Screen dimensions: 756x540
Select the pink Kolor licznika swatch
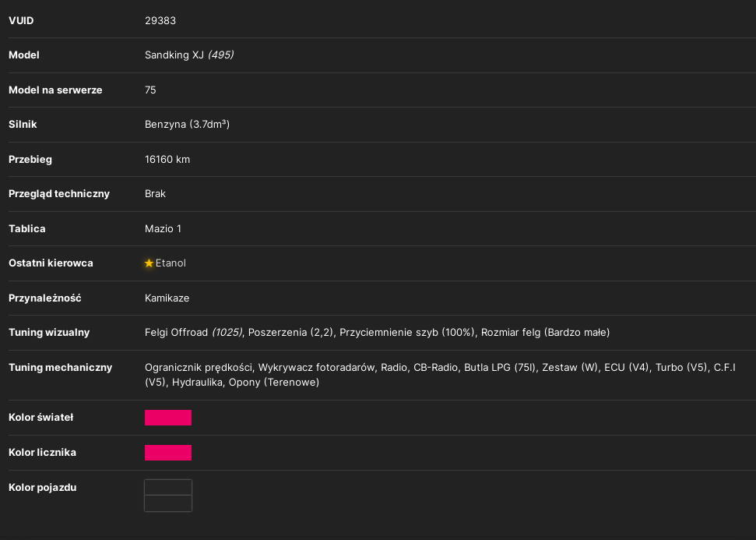click(x=168, y=453)
